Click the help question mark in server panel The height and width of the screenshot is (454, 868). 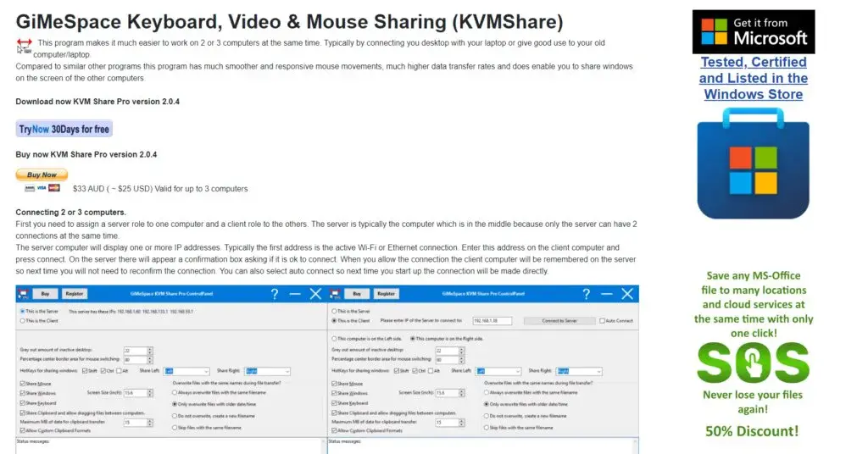[275, 294]
